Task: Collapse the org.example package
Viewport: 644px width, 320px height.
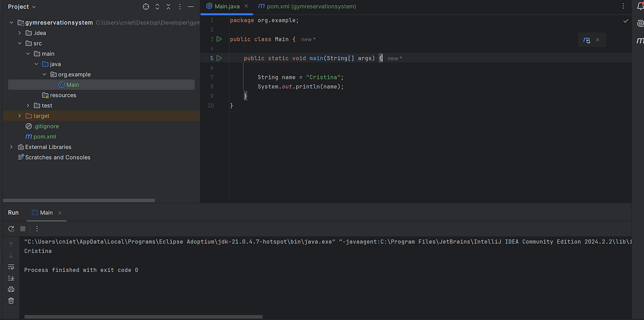Action: pyautogui.click(x=45, y=74)
